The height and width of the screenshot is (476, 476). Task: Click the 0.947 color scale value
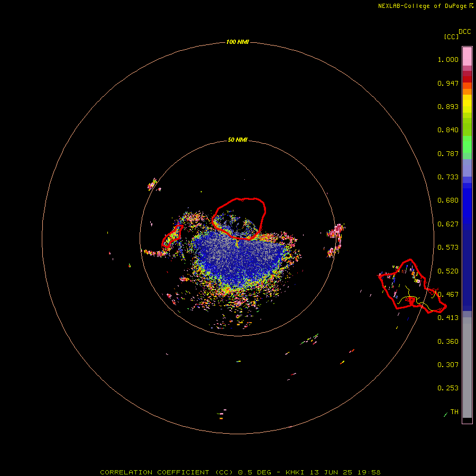[x=448, y=83]
